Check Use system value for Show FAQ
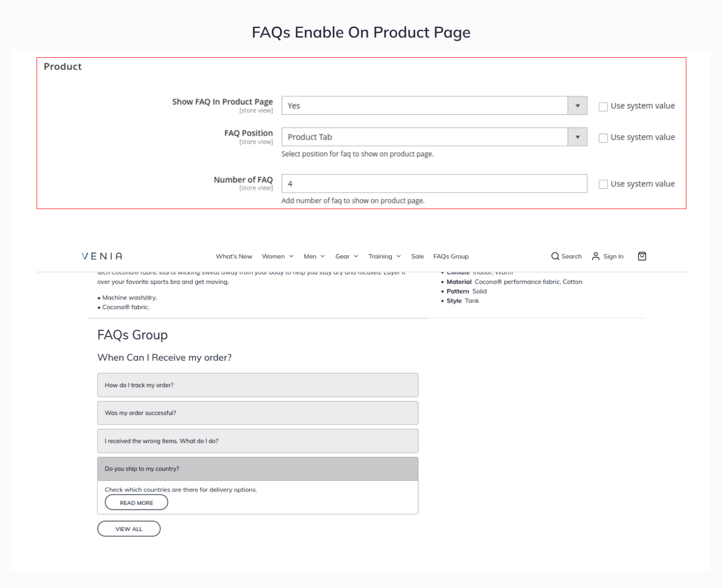 tap(603, 106)
